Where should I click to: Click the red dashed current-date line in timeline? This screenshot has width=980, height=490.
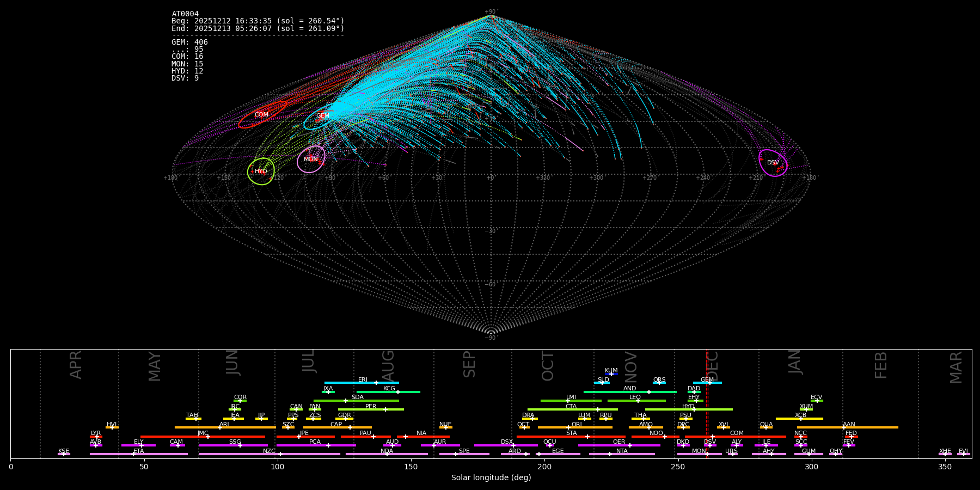(707, 403)
